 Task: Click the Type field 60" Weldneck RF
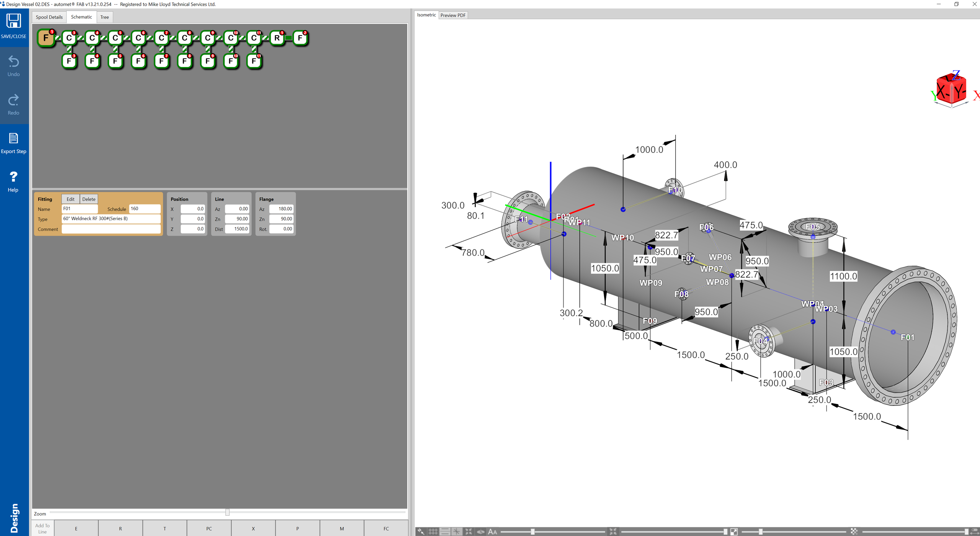click(111, 219)
